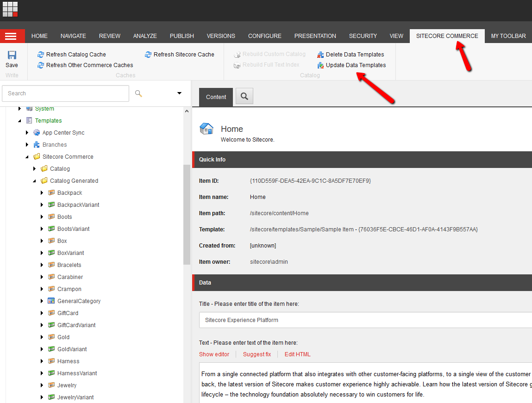Select the Templates node icon
532x403 pixels.
tap(29, 120)
